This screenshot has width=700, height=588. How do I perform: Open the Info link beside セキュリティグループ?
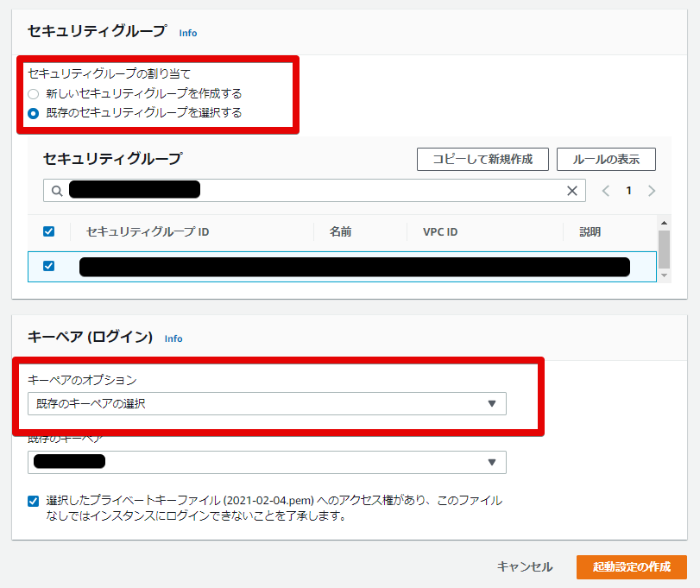(x=187, y=33)
